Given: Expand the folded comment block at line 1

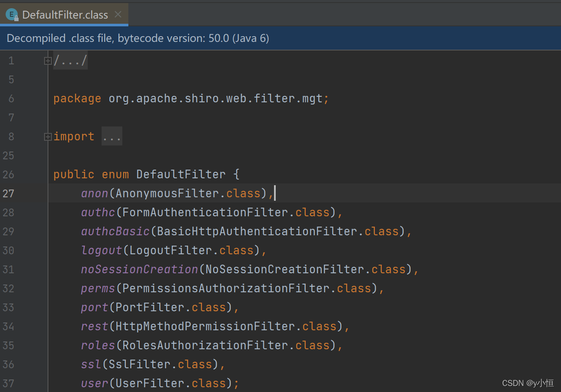Looking at the screenshot, I should 48,61.
